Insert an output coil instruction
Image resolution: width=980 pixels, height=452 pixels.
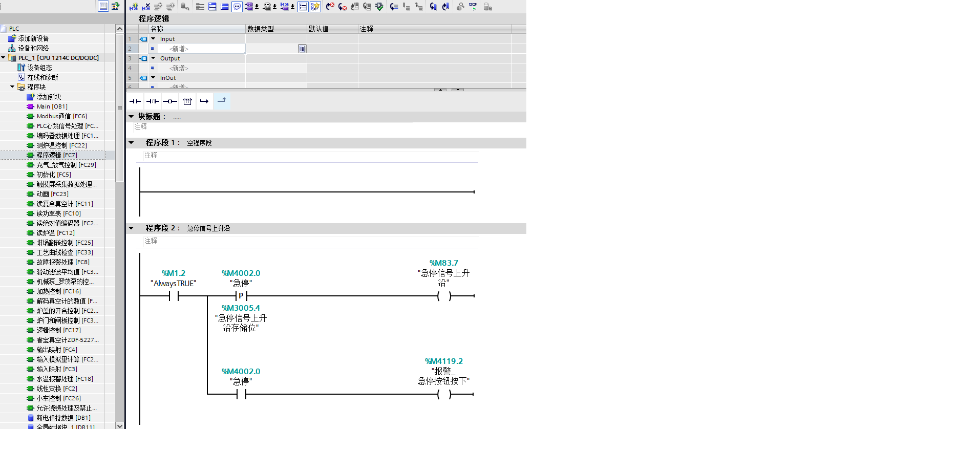coord(170,101)
